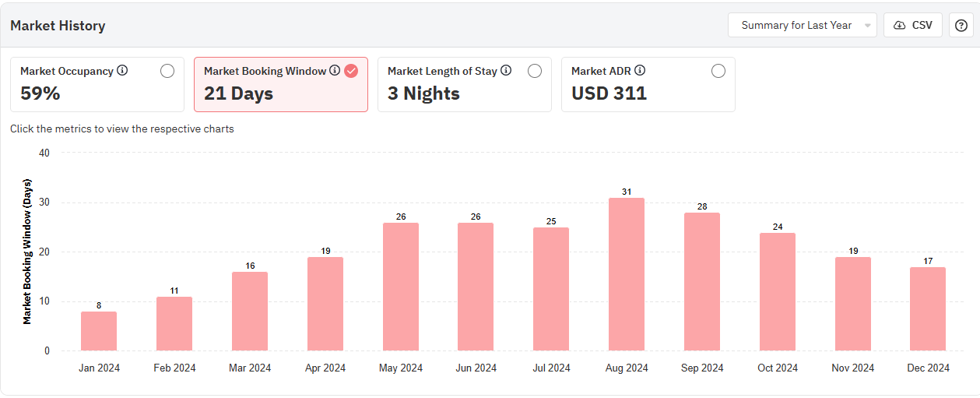
Task: Click the Dec 2024 bar showing 17
Action: [x=928, y=308]
